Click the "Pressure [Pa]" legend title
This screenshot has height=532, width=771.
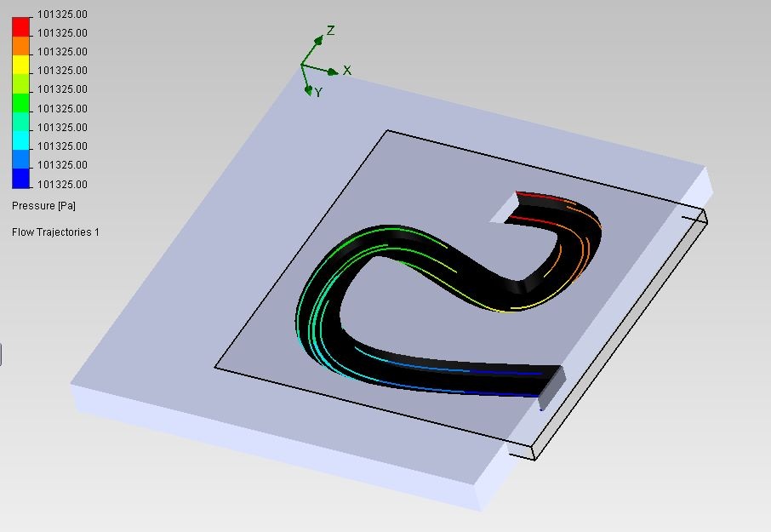pyautogui.click(x=43, y=206)
